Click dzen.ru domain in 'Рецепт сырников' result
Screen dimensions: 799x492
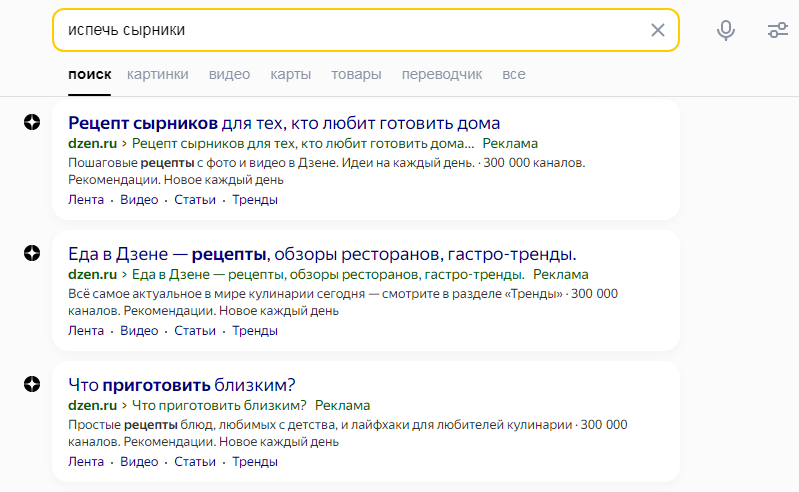click(x=93, y=144)
